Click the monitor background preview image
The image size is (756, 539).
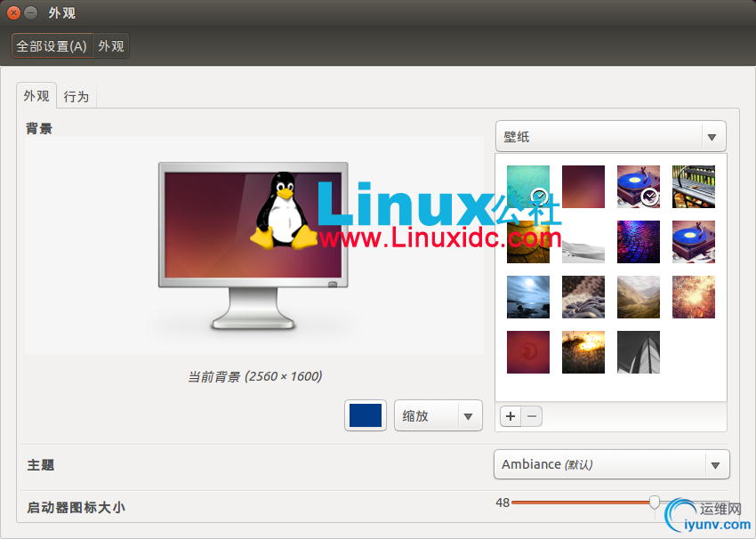pos(253,245)
